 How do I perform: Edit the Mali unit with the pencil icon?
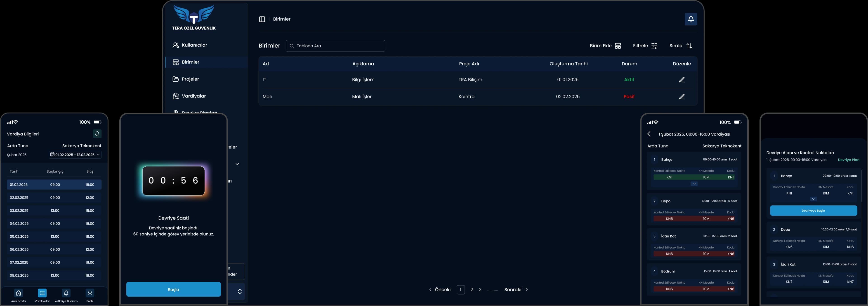point(682,96)
